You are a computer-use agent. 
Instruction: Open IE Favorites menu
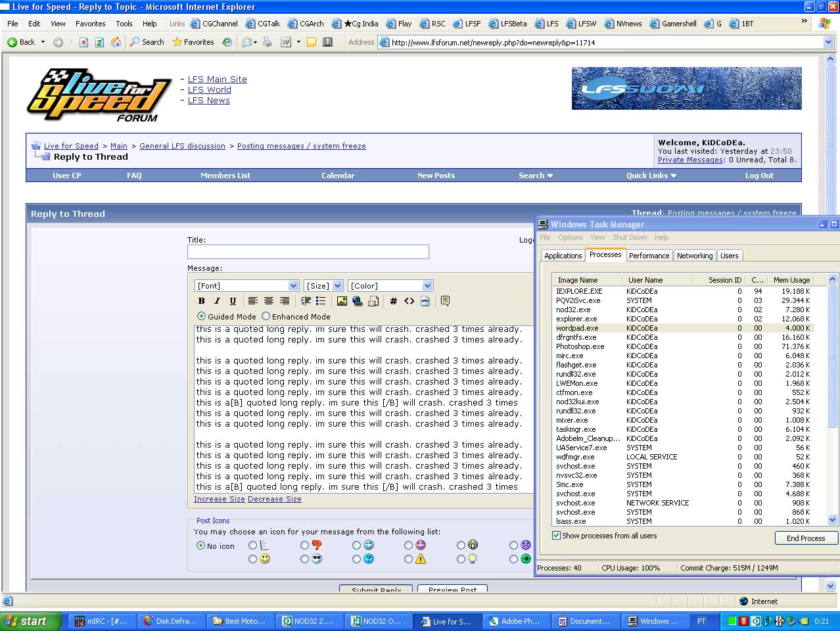tap(91, 24)
